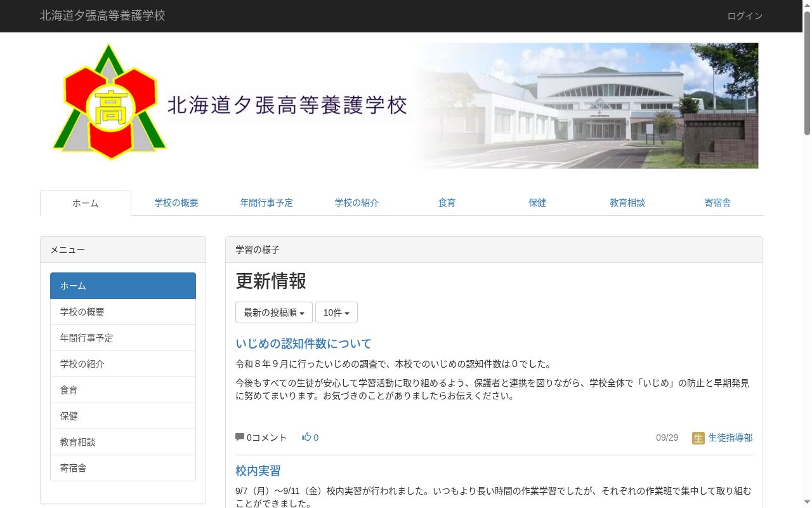
Task: Select 食育 in the sidebar menu
Action: [x=123, y=390]
